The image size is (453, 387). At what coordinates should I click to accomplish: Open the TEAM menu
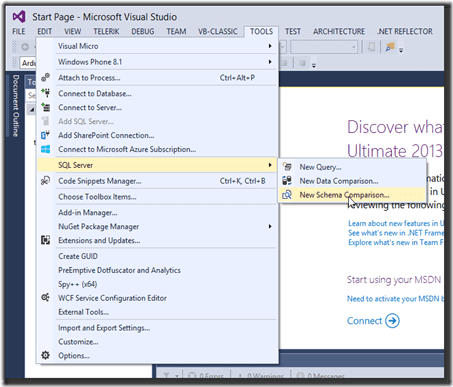point(176,31)
